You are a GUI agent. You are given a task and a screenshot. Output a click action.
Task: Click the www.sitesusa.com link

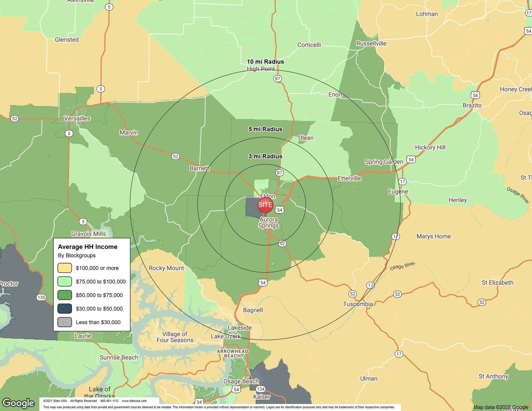(134, 401)
